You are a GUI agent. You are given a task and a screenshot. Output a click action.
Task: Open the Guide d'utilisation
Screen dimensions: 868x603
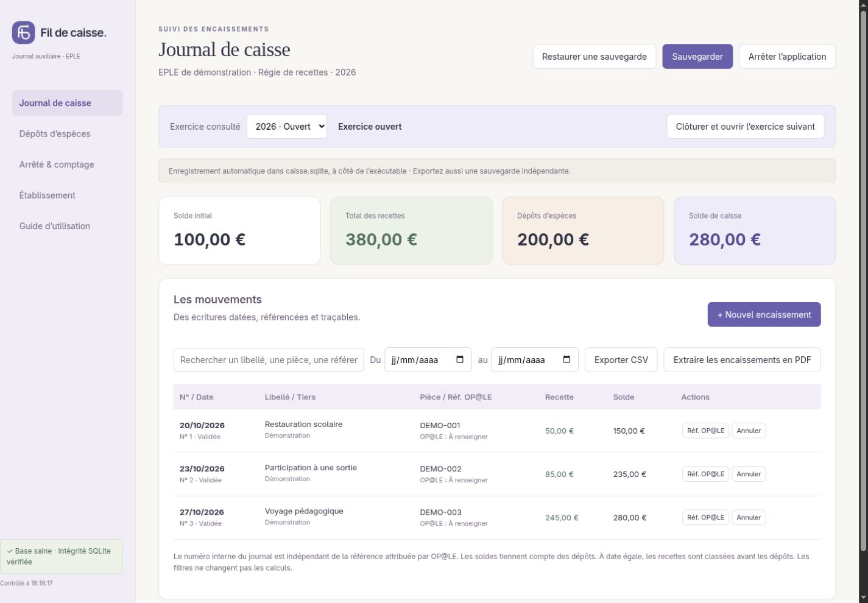(x=68, y=226)
